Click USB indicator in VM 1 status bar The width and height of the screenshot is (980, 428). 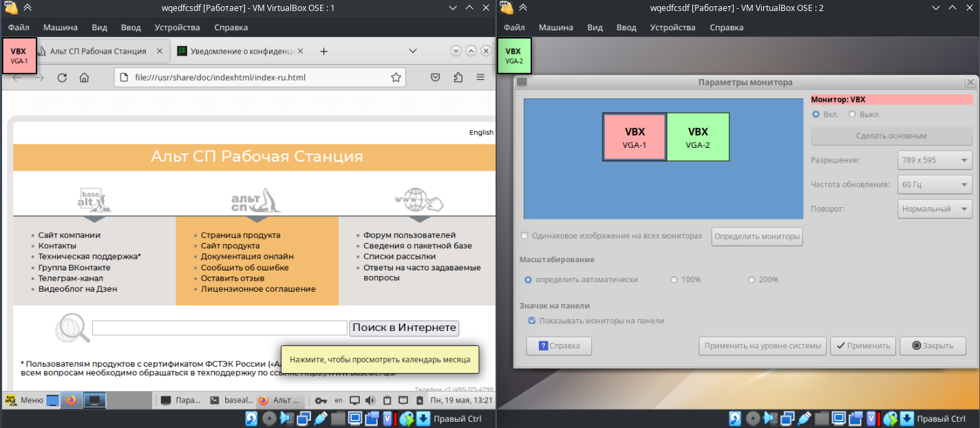point(321,418)
